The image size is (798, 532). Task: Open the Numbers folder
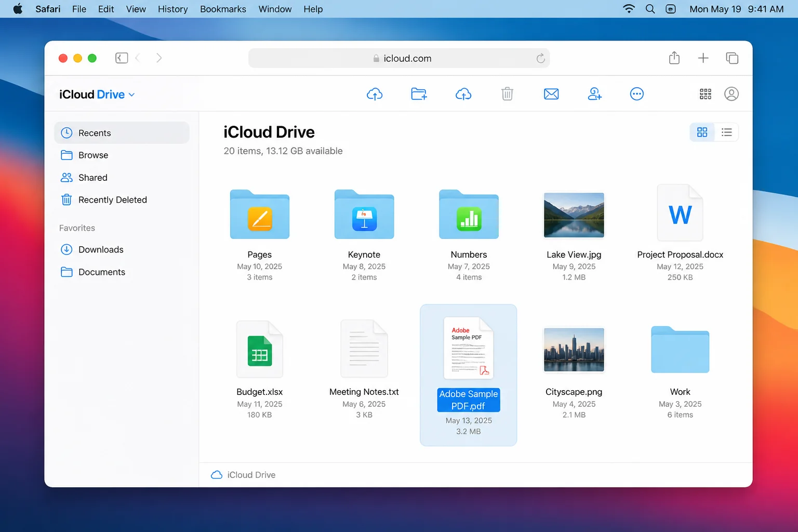[x=469, y=214]
